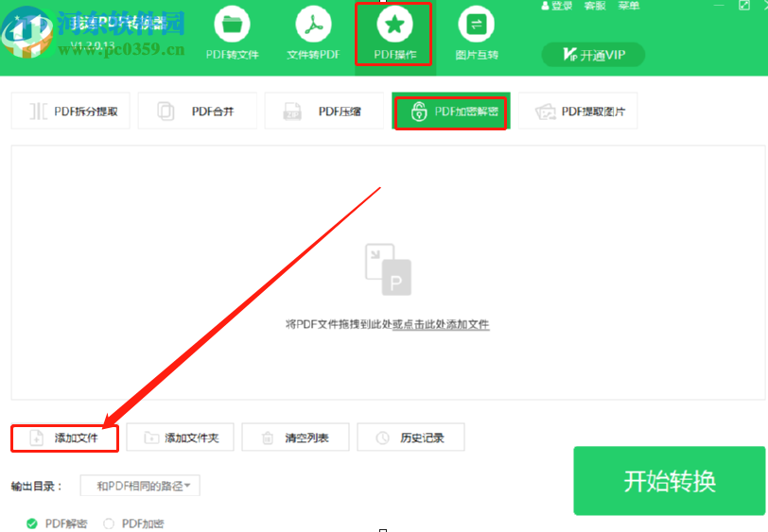The width and height of the screenshot is (768, 532).
Task: Click the 登录 login link
Action: [562, 6]
